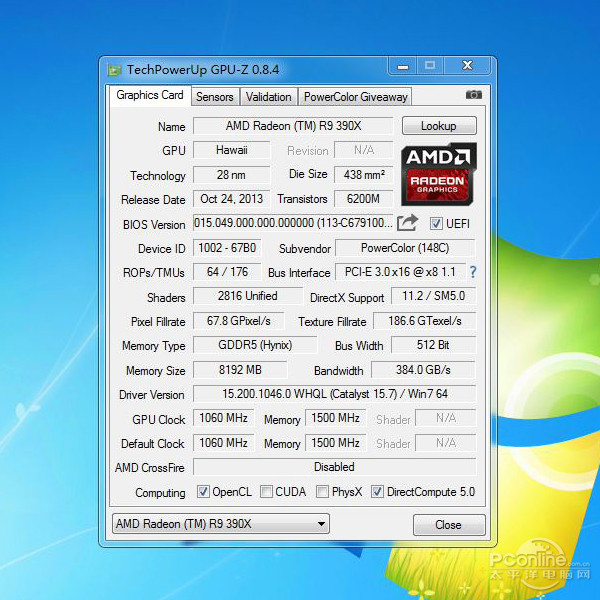The image size is (600, 600).
Task: Toggle the OpenCL checkbox
Action: [x=203, y=492]
